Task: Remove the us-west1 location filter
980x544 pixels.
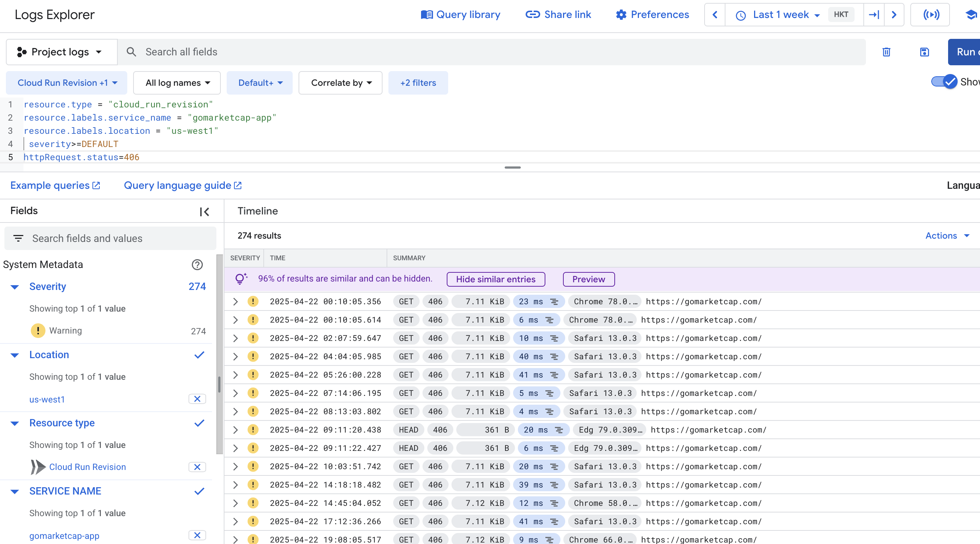Action: point(197,399)
